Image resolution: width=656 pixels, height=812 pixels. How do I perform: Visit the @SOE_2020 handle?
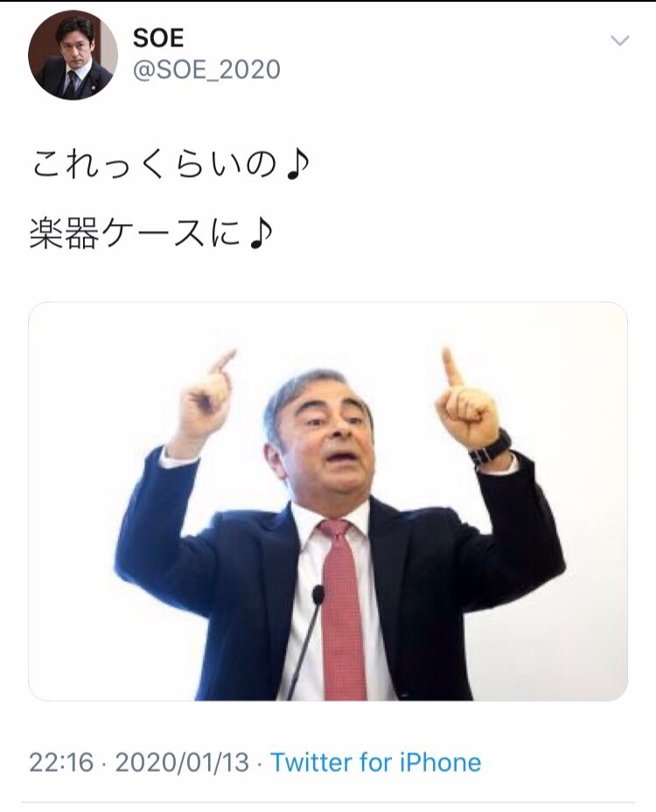pyautogui.click(x=206, y=70)
